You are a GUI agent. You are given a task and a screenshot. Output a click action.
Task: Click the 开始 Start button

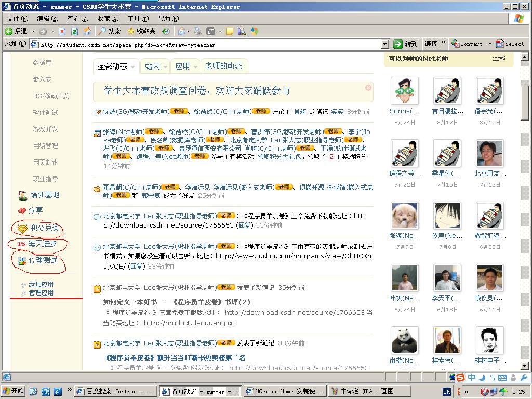pyautogui.click(x=13, y=391)
